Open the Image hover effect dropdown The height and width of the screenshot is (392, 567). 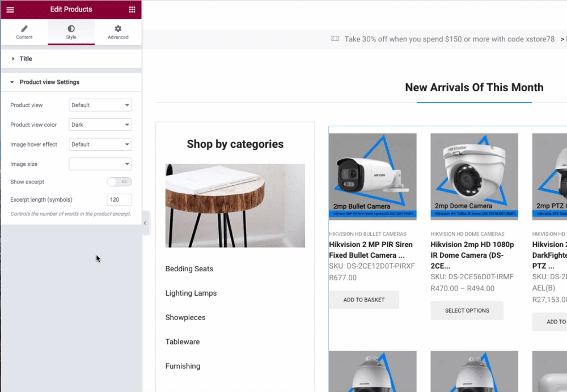click(100, 144)
